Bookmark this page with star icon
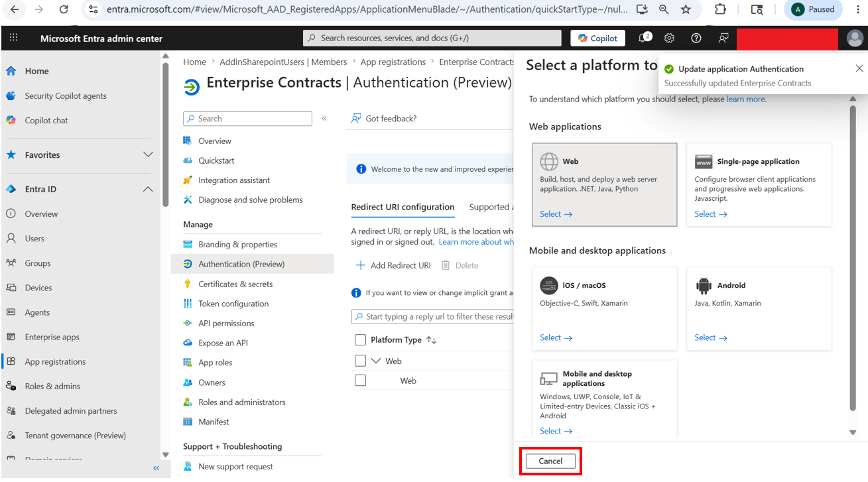Viewport: 868px width, 482px height. (x=686, y=9)
